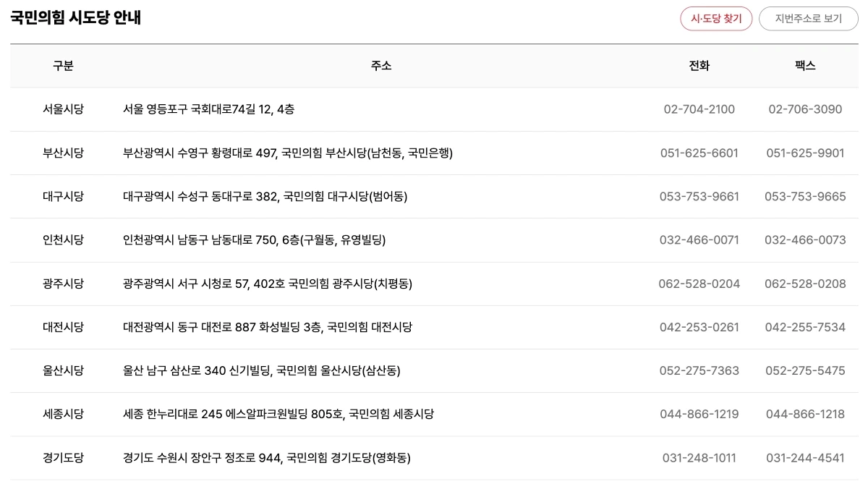
Task: Click the 구분 column header
Action: pyautogui.click(x=64, y=65)
